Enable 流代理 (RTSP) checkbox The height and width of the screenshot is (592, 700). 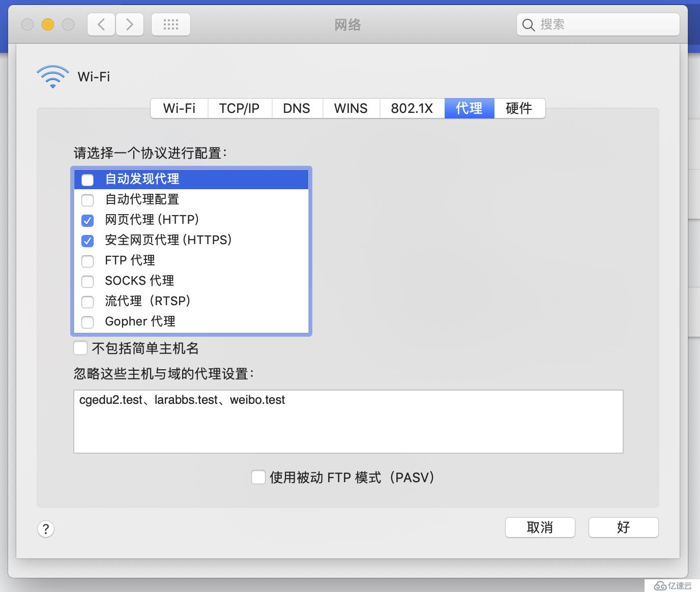tap(87, 302)
